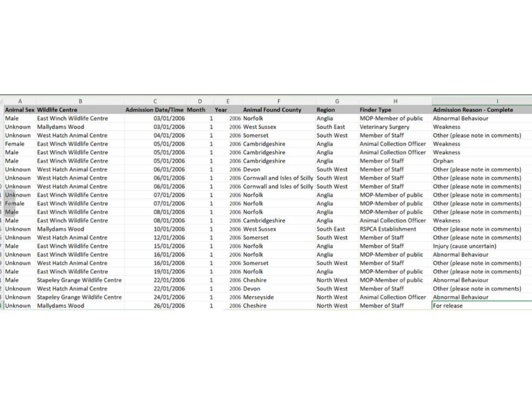Select 'Weakness' in the Veterinary Surgery row
This screenshot has width=532, height=399.
coord(482,127)
